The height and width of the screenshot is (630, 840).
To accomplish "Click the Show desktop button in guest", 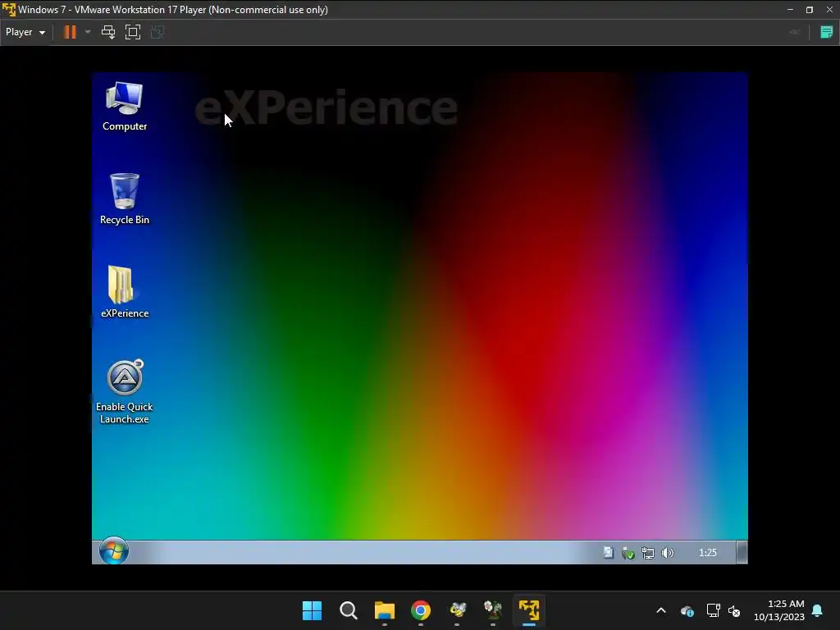I will pyautogui.click(x=742, y=552).
